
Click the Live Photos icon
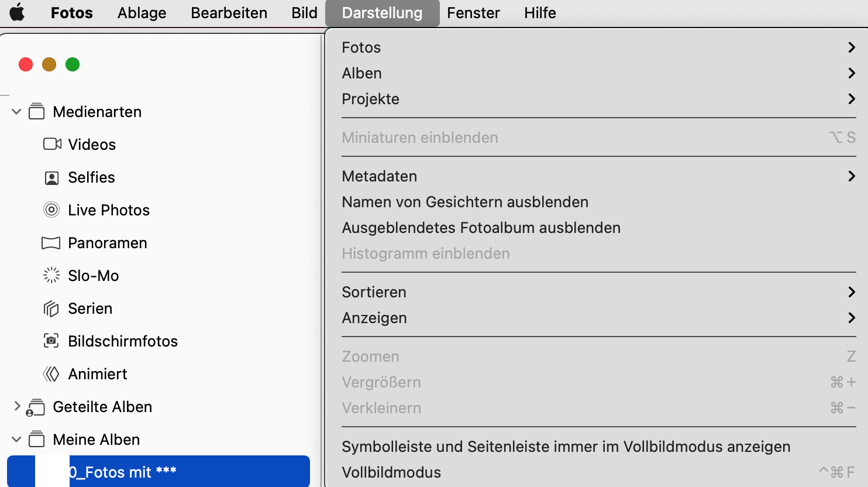tap(52, 210)
